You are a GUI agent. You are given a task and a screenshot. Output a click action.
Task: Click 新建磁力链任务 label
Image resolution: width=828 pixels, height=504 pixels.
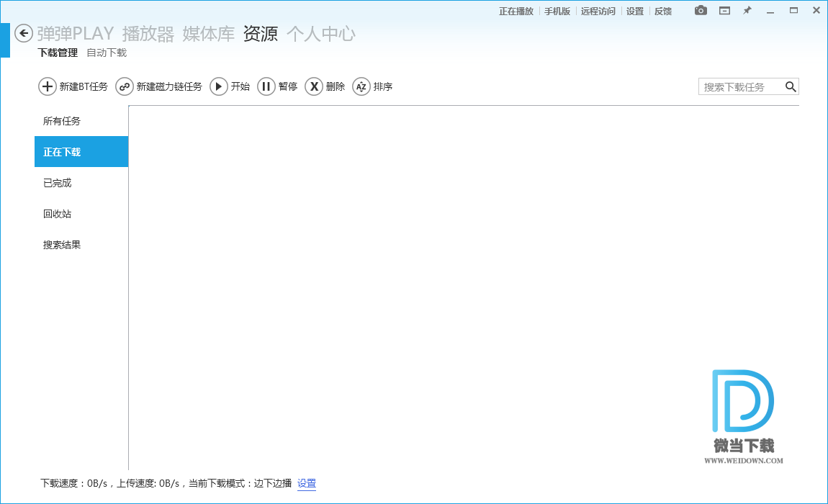coord(169,86)
